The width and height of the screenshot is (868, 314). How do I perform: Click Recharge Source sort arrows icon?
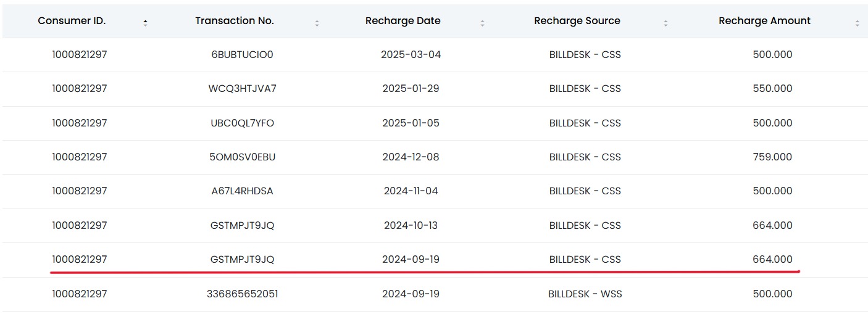666,23
